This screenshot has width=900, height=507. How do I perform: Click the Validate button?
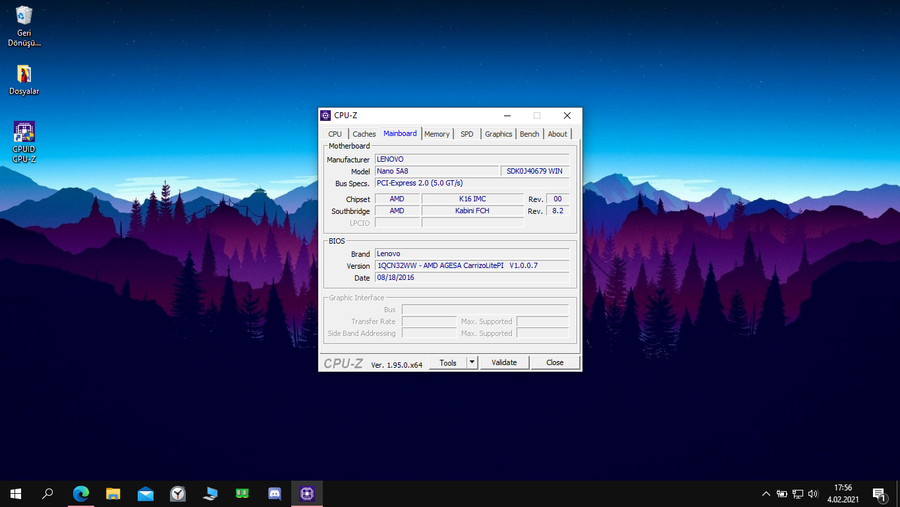pyautogui.click(x=504, y=363)
